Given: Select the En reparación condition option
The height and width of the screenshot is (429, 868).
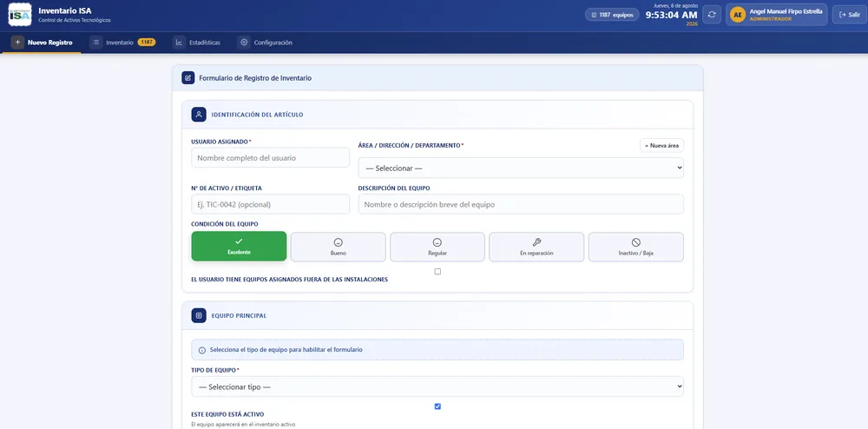Looking at the screenshot, I should coord(536,247).
